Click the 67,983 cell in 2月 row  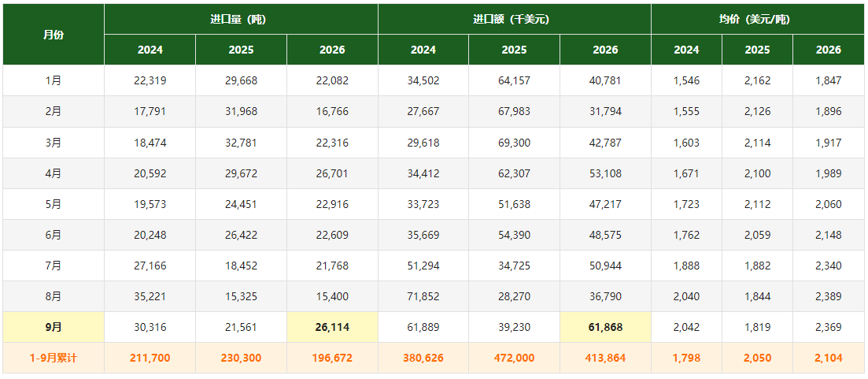point(514,111)
